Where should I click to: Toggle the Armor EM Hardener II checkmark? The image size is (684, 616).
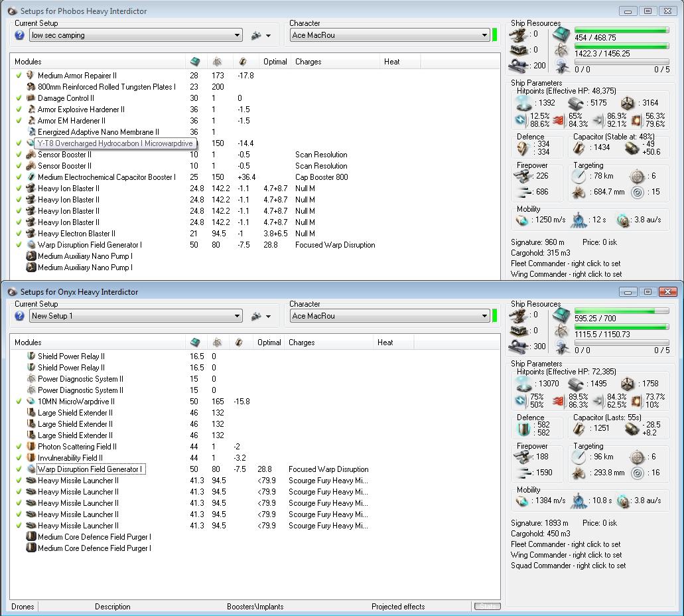tap(19, 121)
